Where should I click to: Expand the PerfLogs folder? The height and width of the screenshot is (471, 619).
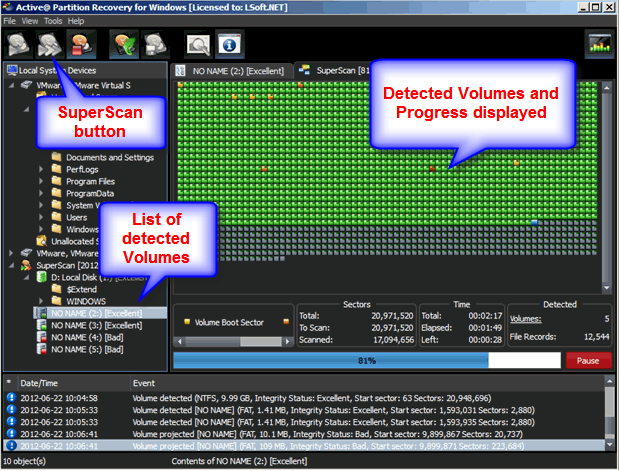(x=42, y=169)
